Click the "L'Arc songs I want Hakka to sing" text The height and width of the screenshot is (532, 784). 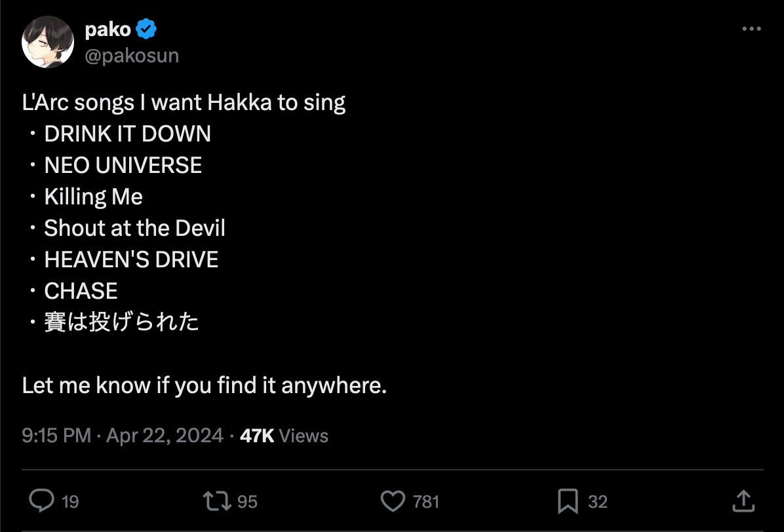tap(184, 103)
